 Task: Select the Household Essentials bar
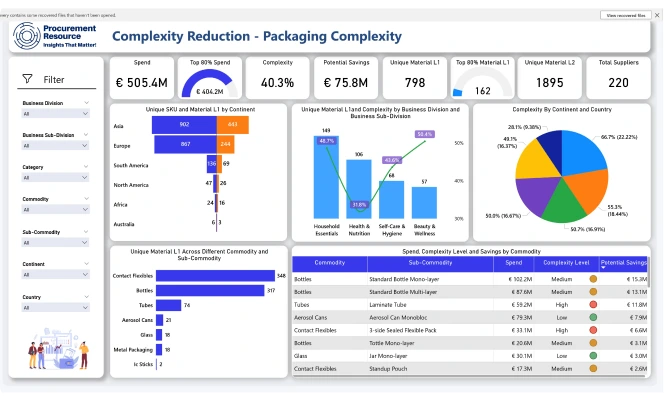(x=325, y=178)
